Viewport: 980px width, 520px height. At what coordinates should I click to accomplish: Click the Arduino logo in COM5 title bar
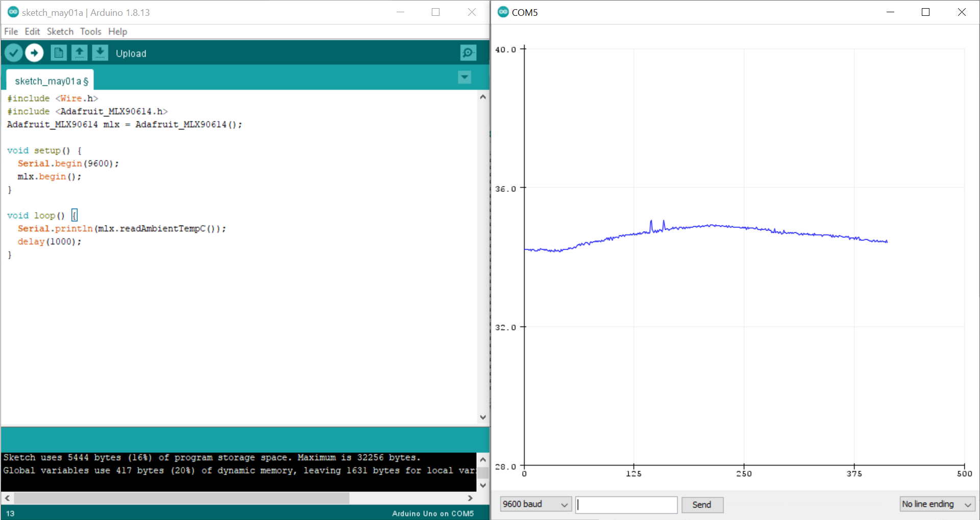pos(503,12)
